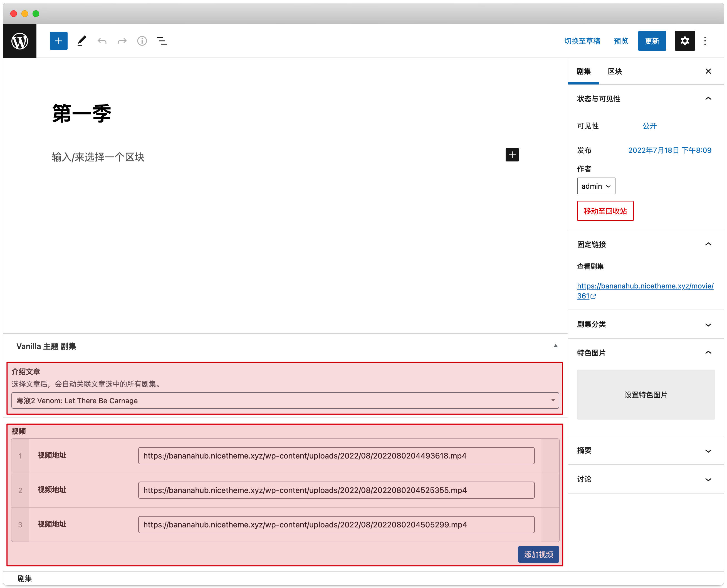Click the 查看剧集 label

(x=590, y=266)
